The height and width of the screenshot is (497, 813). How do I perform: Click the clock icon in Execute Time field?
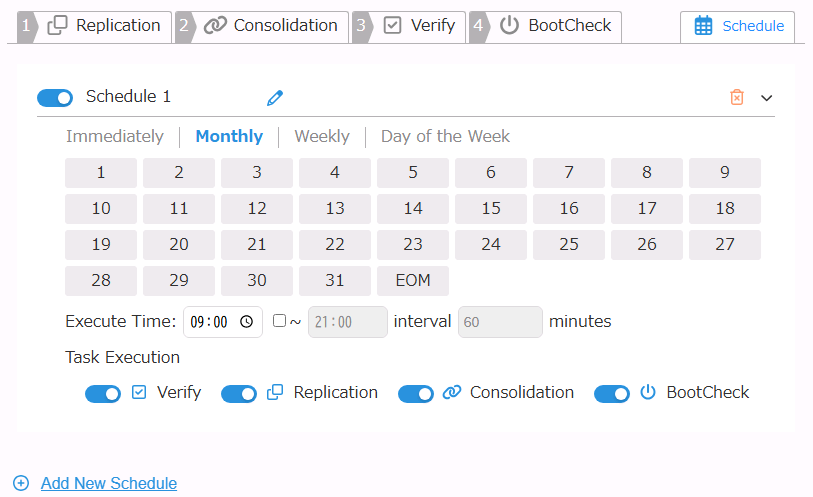click(x=247, y=322)
